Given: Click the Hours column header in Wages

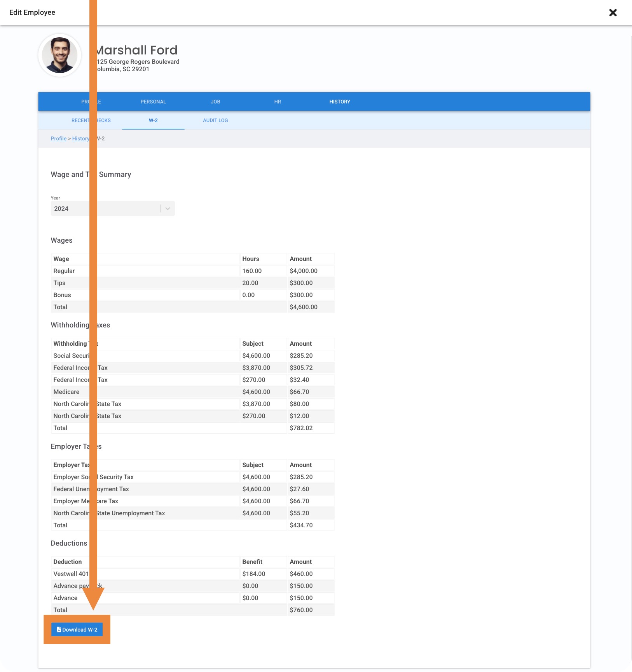Looking at the screenshot, I should (x=251, y=259).
